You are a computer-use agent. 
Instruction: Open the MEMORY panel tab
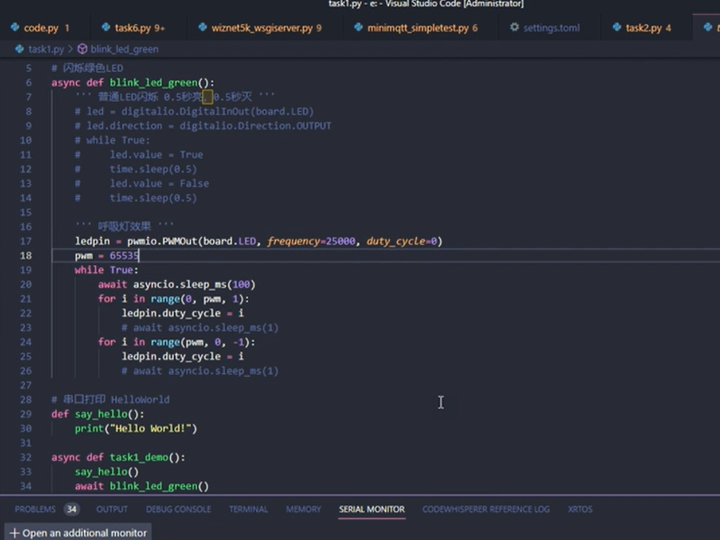click(x=303, y=509)
